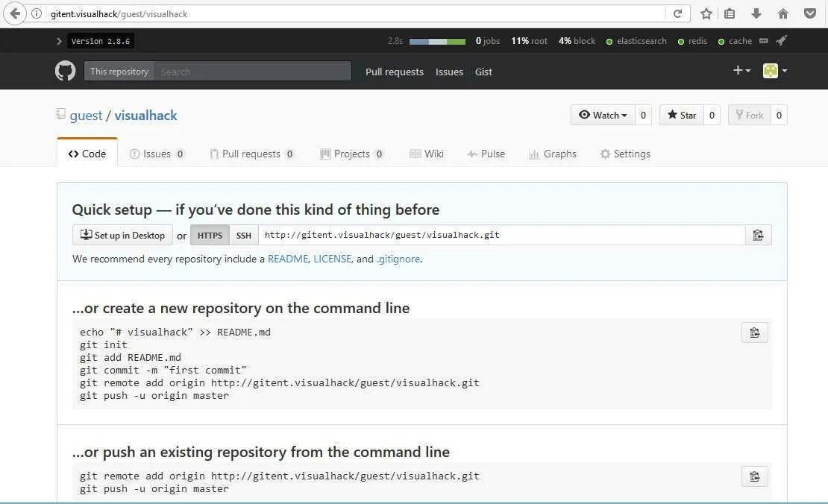This screenshot has height=504, width=828.
Task: Open the user avatar dropdown menu
Action: pos(775,71)
